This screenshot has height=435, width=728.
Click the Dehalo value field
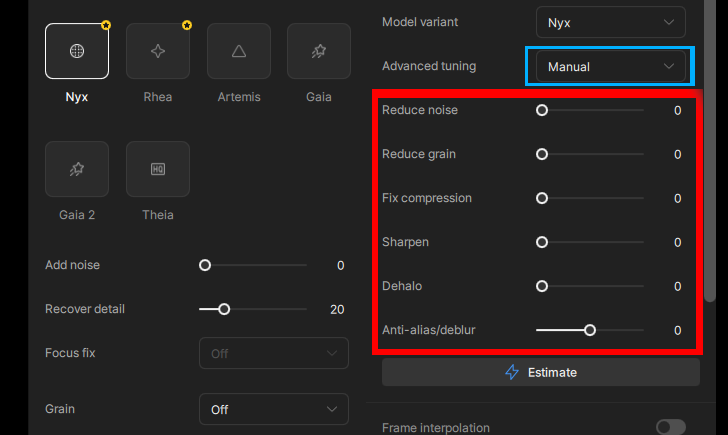tap(678, 286)
